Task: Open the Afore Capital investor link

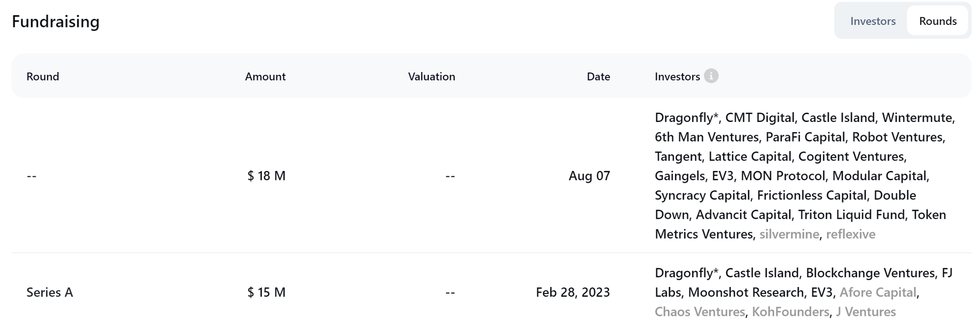Action: pyautogui.click(x=878, y=292)
